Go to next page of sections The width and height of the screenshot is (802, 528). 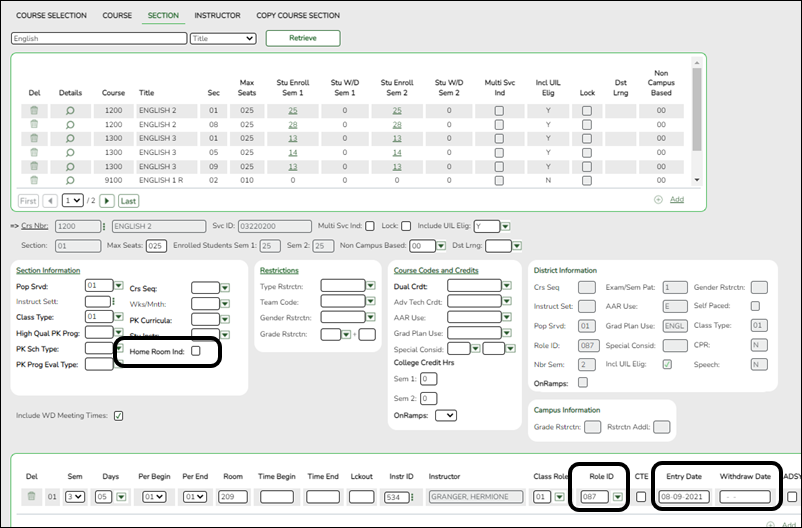click(x=106, y=201)
